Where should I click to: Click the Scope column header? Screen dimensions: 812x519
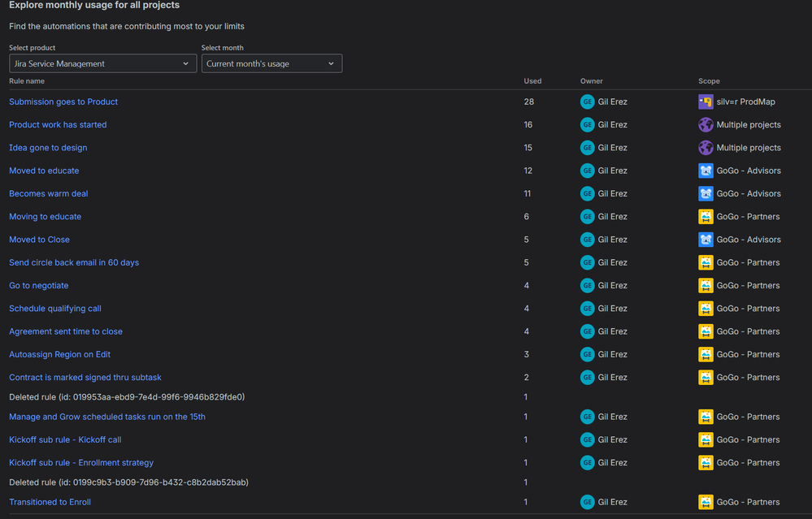click(x=709, y=81)
